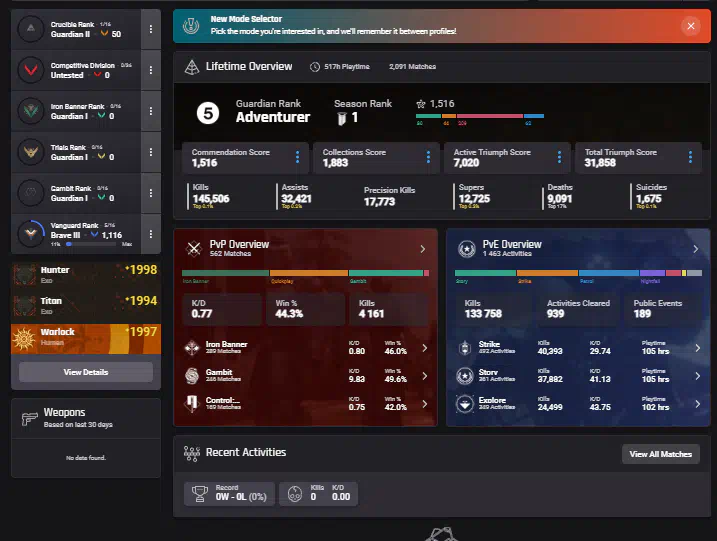Viewport: 717px width, 541px height.
Task: Click the commendation color breakdown bar
Action: point(480,116)
